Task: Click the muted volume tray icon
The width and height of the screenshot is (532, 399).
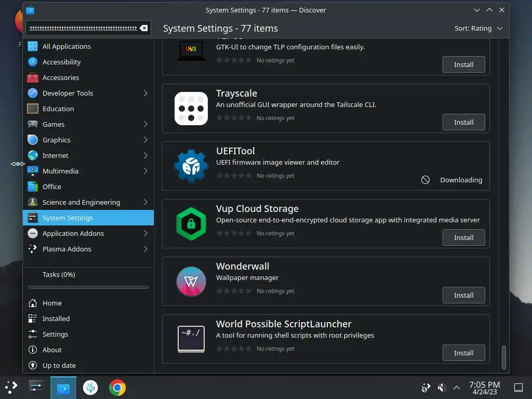Action: pos(442,388)
